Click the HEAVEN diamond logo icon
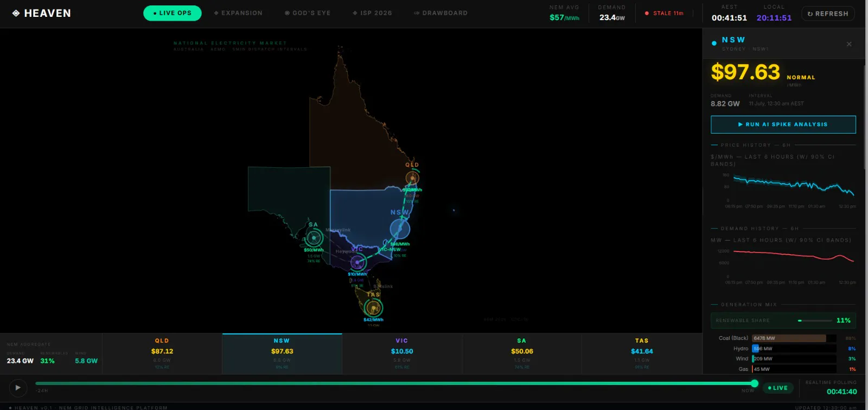The height and width of the screenshot is (410, 868). click(x=16, y=13)
